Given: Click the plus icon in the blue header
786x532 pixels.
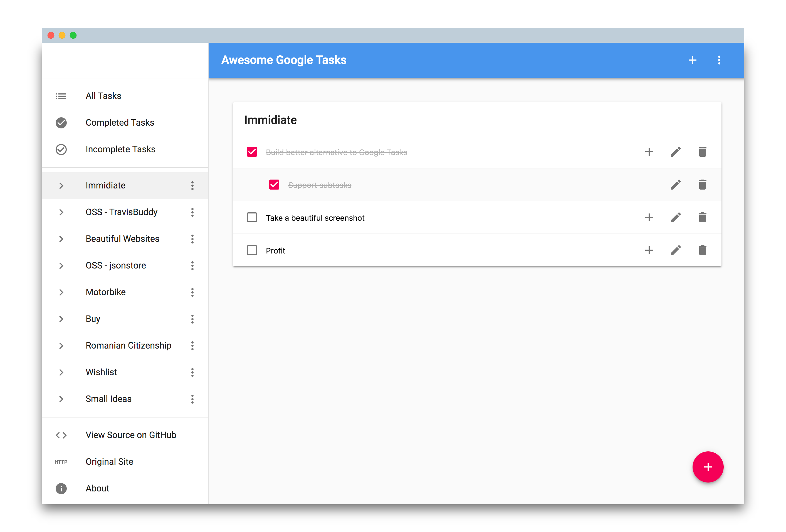Looking at the screenshot, I should click(x=692, y=60).
